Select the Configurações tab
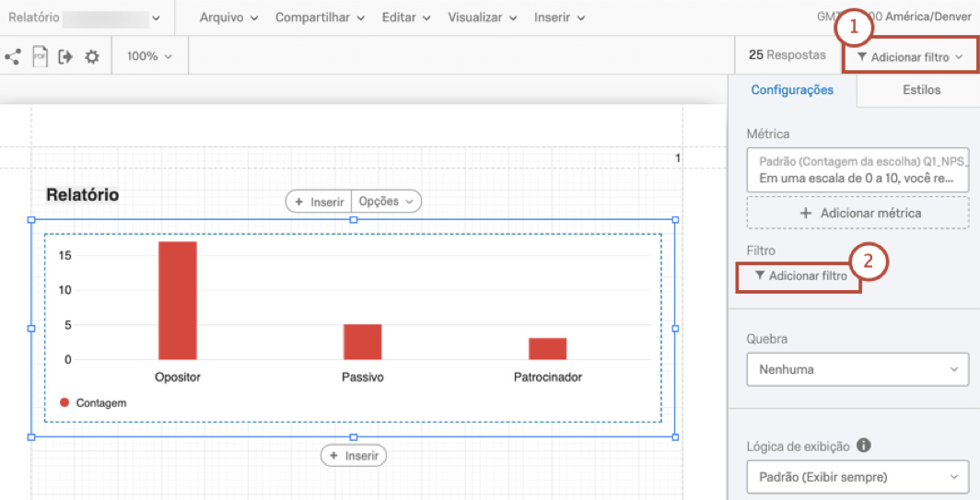The width and height of the screenshot is (980, 500). (x=792, y=90)
